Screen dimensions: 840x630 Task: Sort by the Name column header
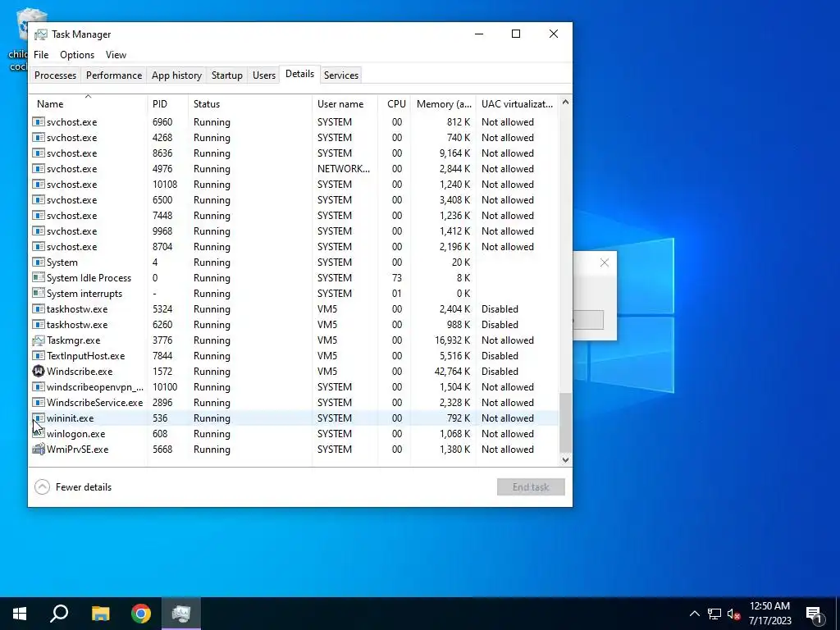(88, 104)
